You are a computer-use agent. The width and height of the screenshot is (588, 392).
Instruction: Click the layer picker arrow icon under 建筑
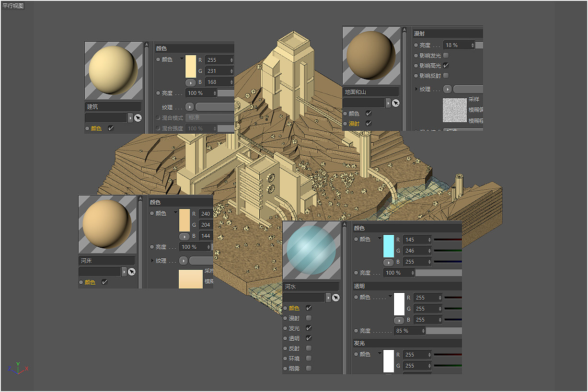tap(138, 118)
